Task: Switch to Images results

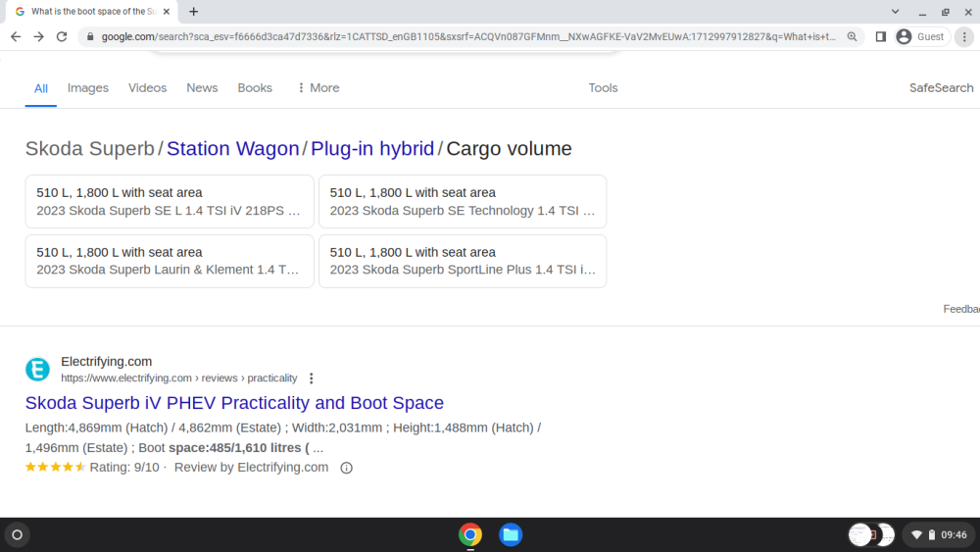Action: tap(88, 88)
